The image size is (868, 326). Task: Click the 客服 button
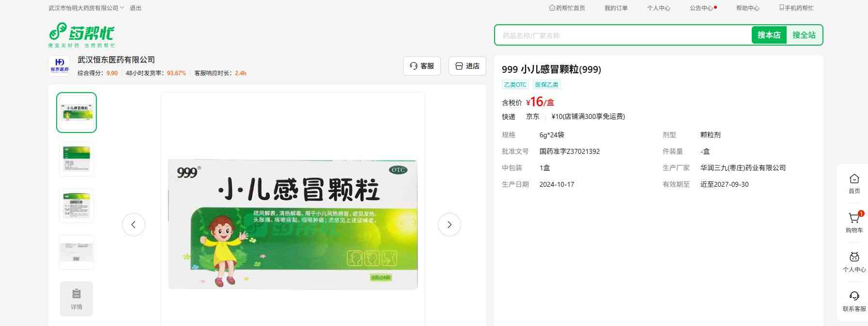pyautogui.click(x=422, y=66)
